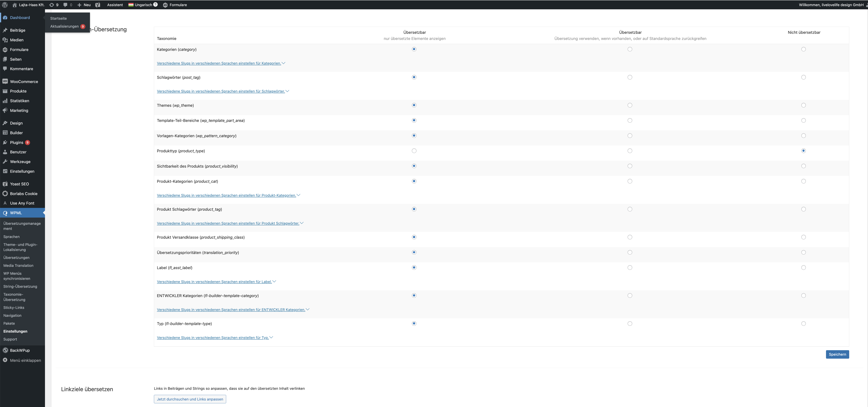Set Kategorien to Nicht übersetzbar

point(804,49)
